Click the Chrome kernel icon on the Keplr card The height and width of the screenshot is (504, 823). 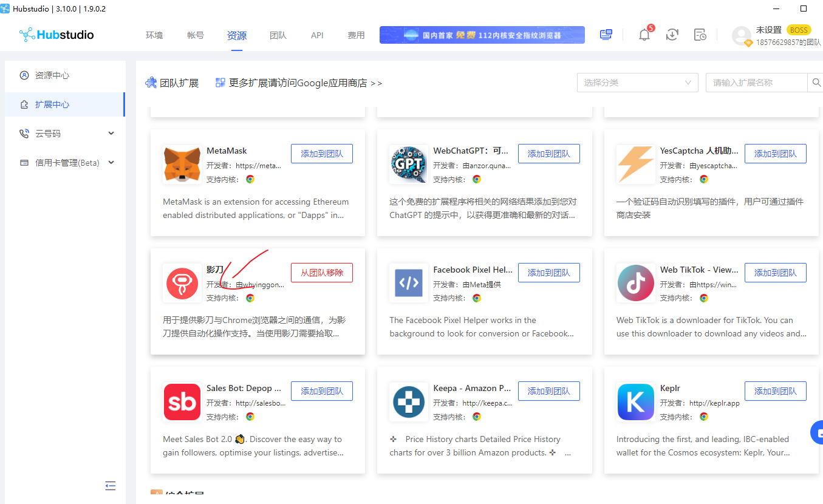[x=704, y=417]
